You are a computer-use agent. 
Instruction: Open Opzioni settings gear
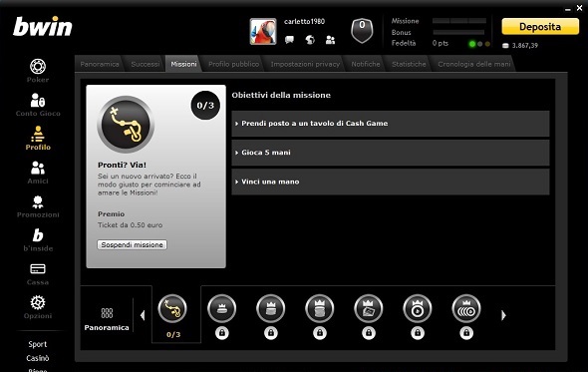(38, 307)
